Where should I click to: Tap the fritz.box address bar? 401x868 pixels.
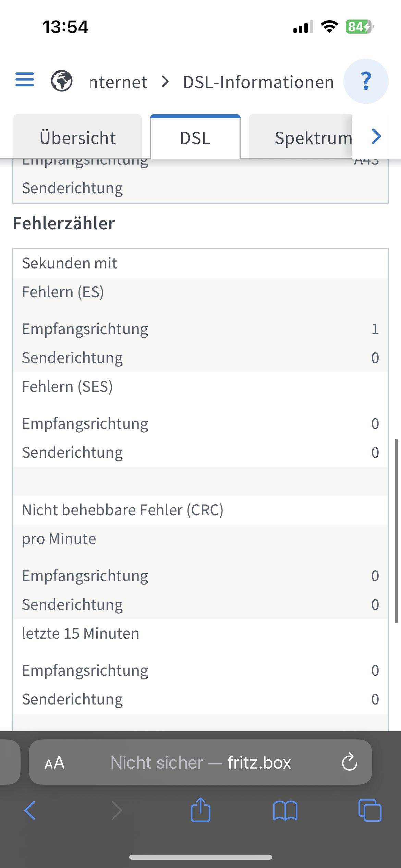tap(200, 763)
